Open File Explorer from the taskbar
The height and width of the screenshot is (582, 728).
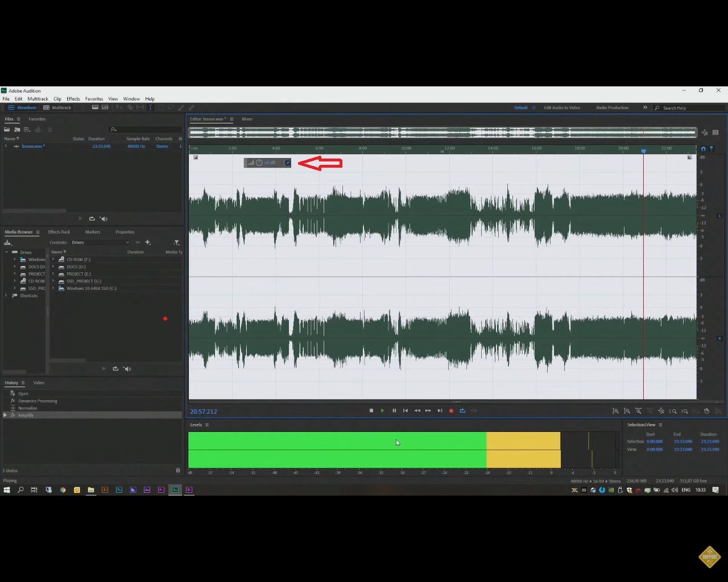click(91, 490)
